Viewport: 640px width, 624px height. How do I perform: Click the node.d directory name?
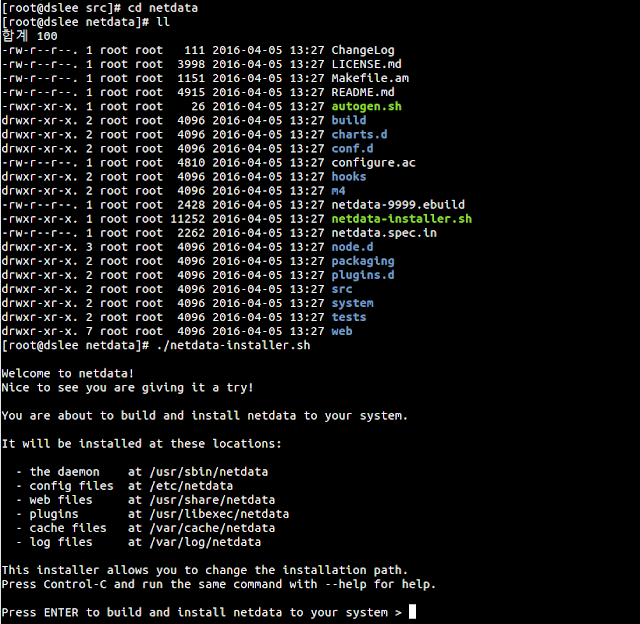click(x=352, y=247)
